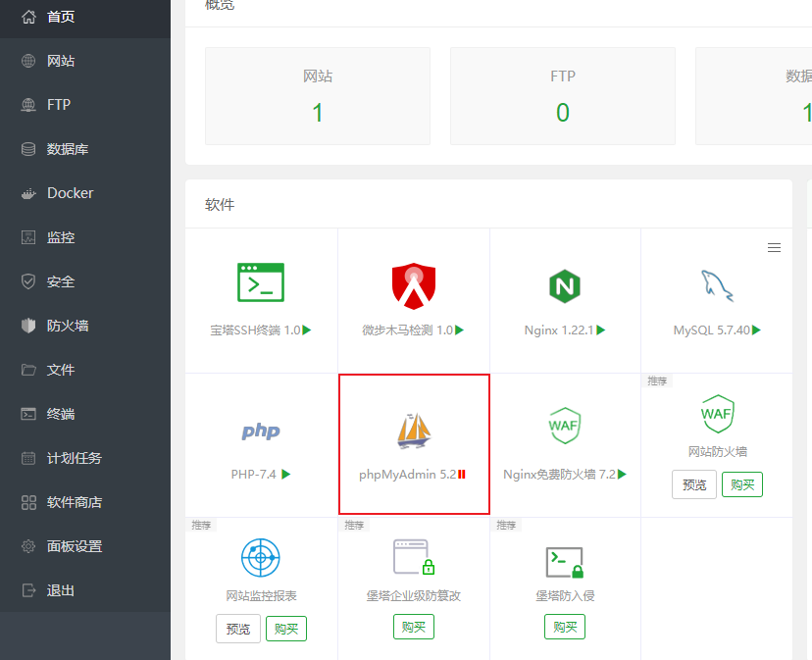812x660 pixels.
Task: Go to the 网站 sidebar section
Action: [85, 61]
